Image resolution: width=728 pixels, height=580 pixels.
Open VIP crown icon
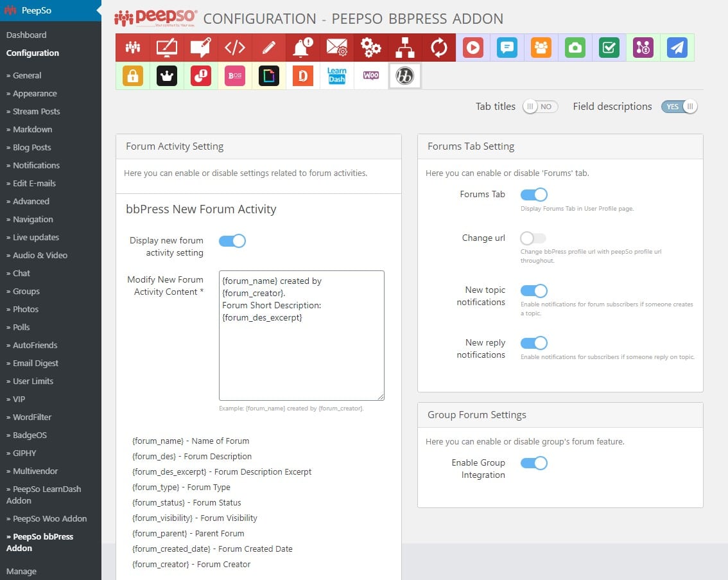tap(167, 76)
